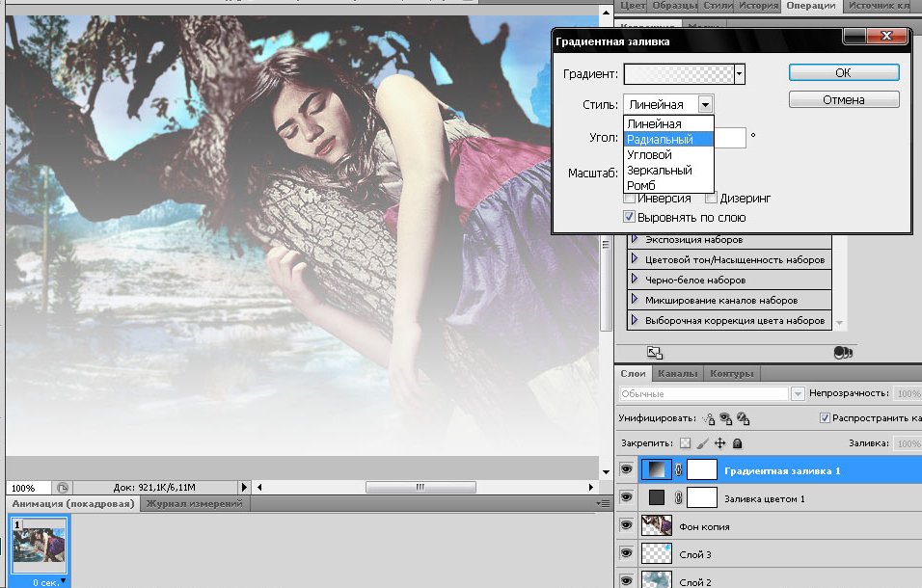Open the История tab
The height and width of the screenshot is (588, 922).
point(759,5)
